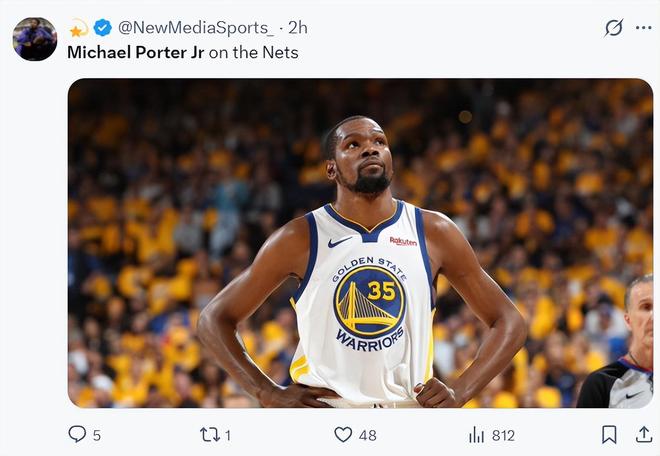Image resolution: width=660 pixels, height=456 pixels.
Task: Click the repost count number 1
Action: pyautogui.click(x=228, y=435)
